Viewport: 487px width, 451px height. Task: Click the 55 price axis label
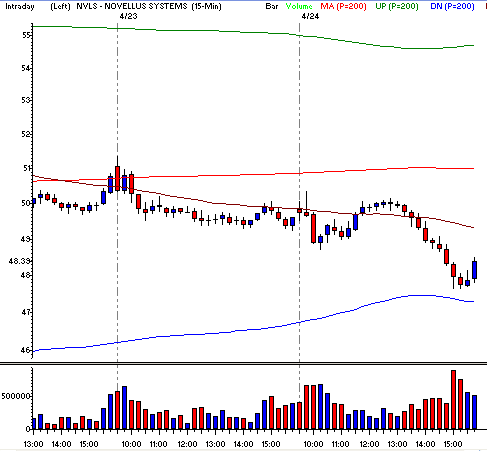(26, 35)
